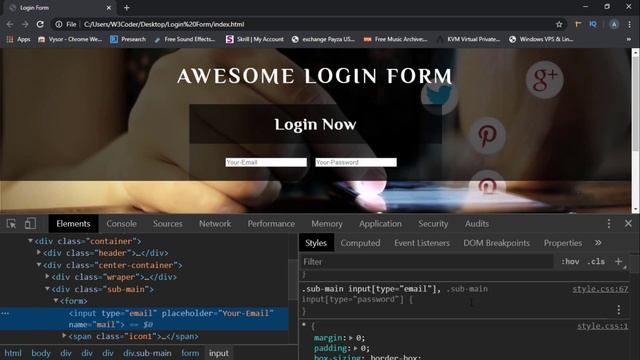The width and height of the screenshot is (640, 360).
Task: Switch to the Sources tab
Action: (x=168, y=224)
